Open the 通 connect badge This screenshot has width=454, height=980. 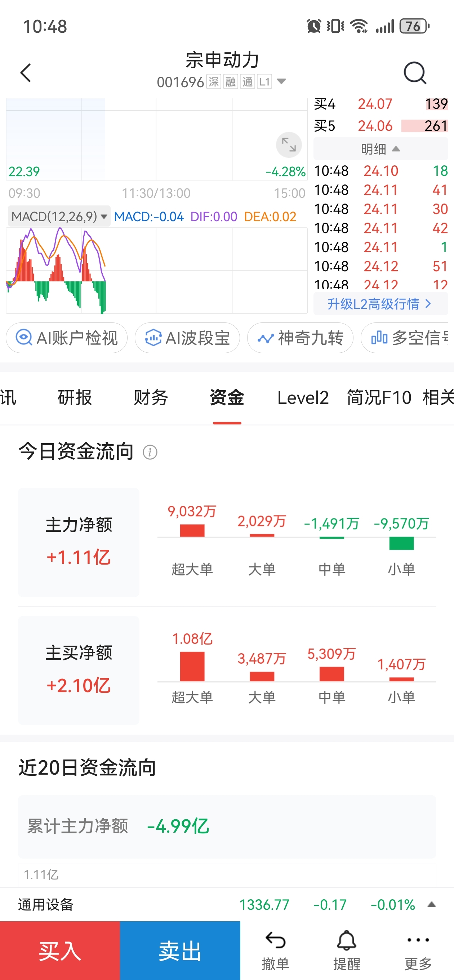[x=248, y=82]
